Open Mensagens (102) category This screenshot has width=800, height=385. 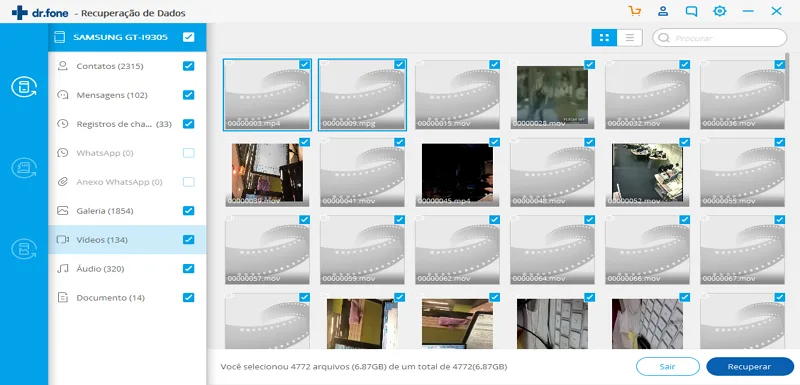tap(127, 95)
